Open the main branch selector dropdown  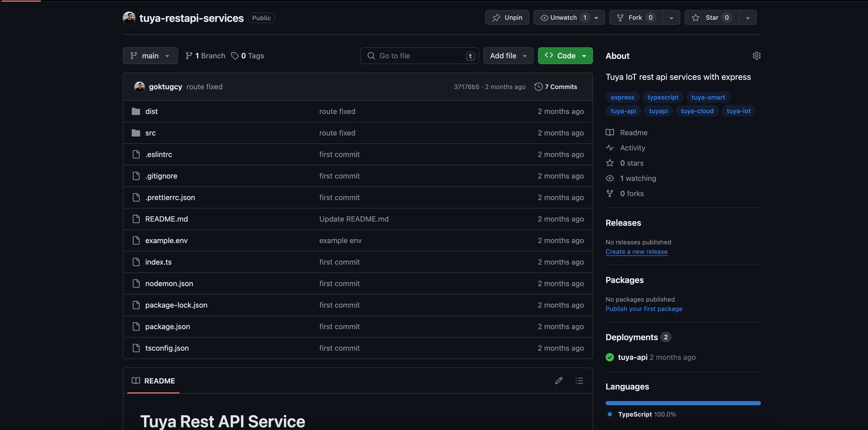coord(150,56)
